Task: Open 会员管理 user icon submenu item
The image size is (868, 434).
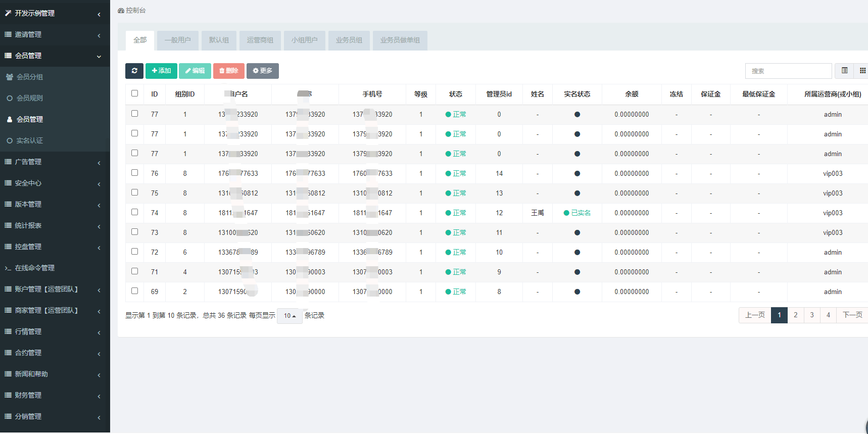Action: (10, 119)
